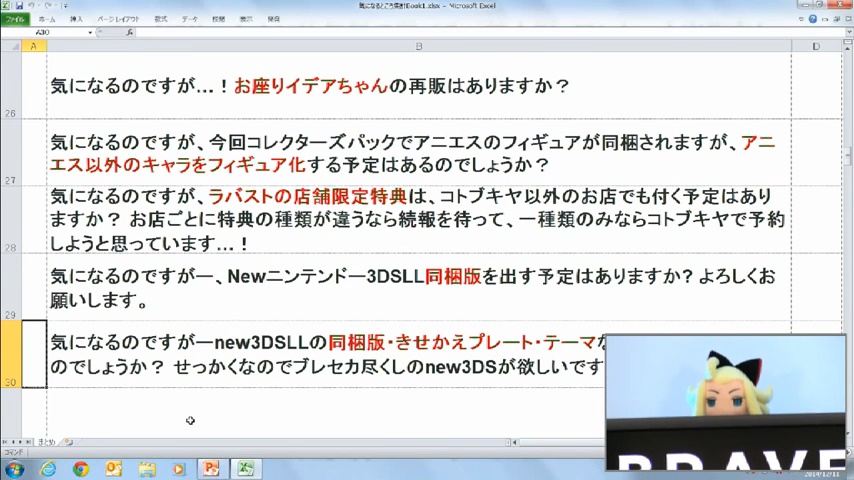The height and width of the screenshot is (480, 854).
Task: Redo the action from Quick Access toolbar
Action: [x=47, y=5]
